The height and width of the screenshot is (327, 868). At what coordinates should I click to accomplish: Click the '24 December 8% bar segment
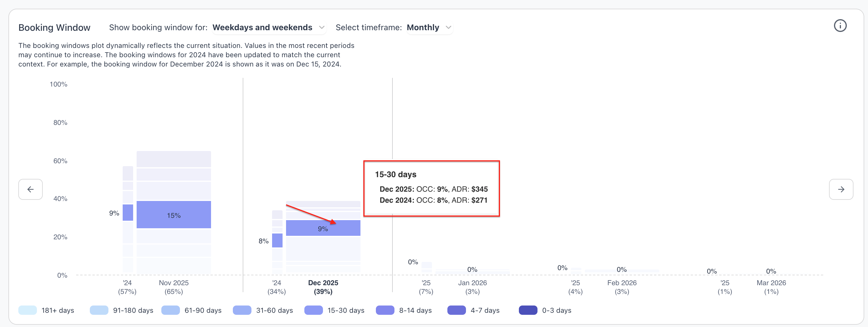click(x=277, y=240)
